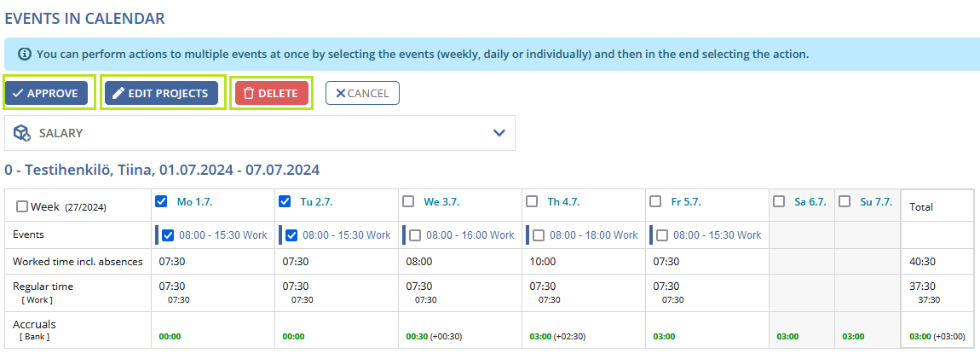Uncheck the Tu 2.7. day checkbox
This screenshot has width=980, height=359.
click(x=285, y=201)
